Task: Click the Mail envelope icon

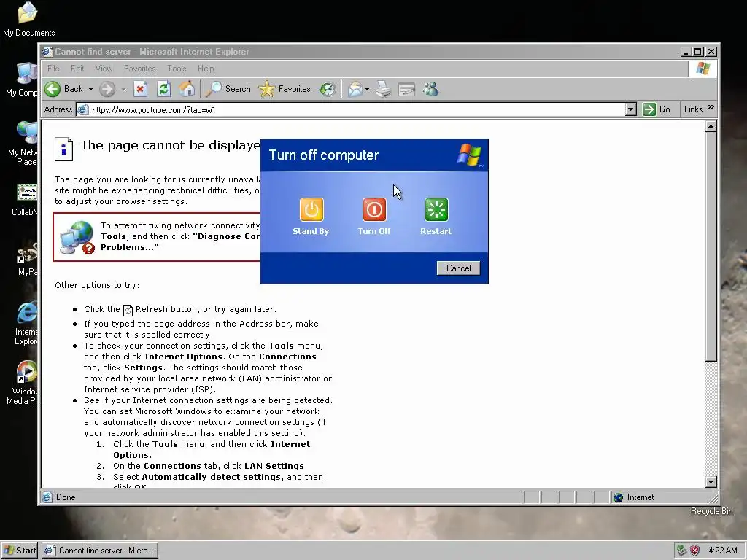Action: [355, 89]
